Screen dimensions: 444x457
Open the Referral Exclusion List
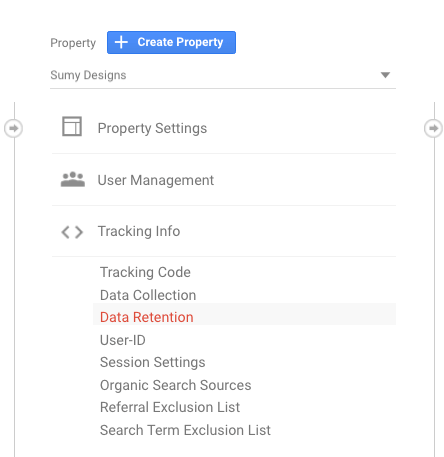point(170,407)
